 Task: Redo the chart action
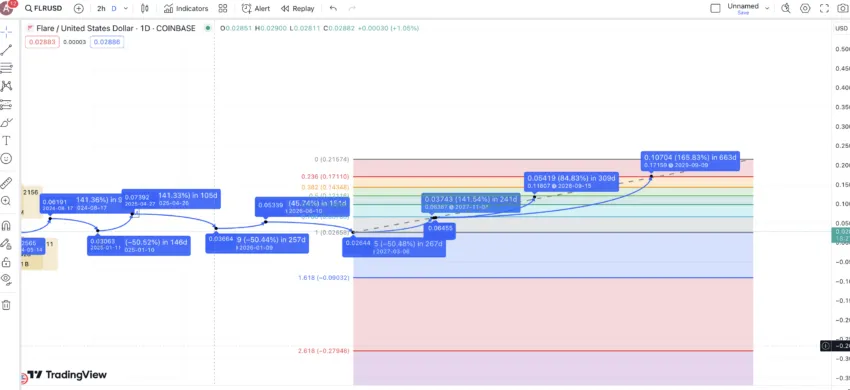(352, 9)
